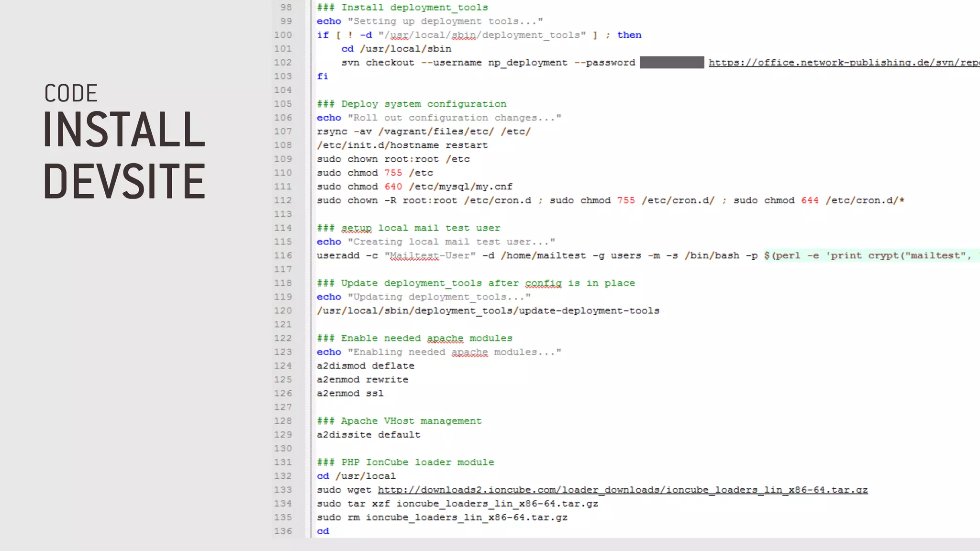Click the 'INSTALL' slide title word
This screenshot has width=980, height=551.
[x=124, y=130]
